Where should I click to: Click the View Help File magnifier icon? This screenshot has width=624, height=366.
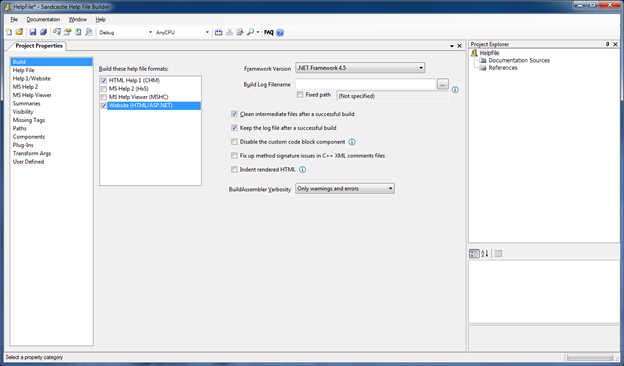click(250, 32)
